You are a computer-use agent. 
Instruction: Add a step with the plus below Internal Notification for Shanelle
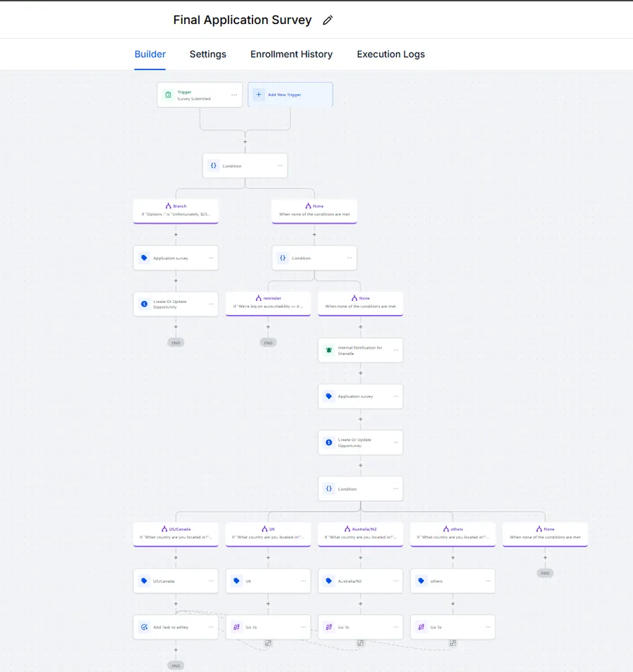360,373
